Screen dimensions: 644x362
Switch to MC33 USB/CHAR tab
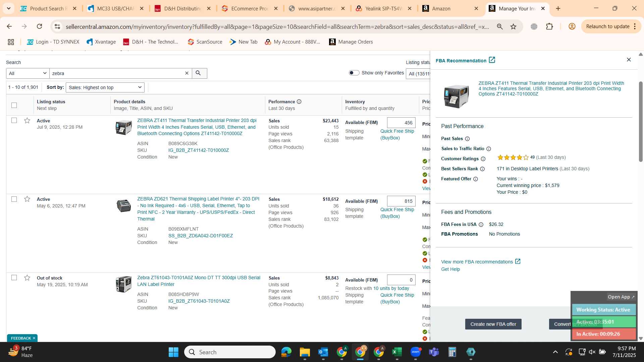[x=116, y=9]
